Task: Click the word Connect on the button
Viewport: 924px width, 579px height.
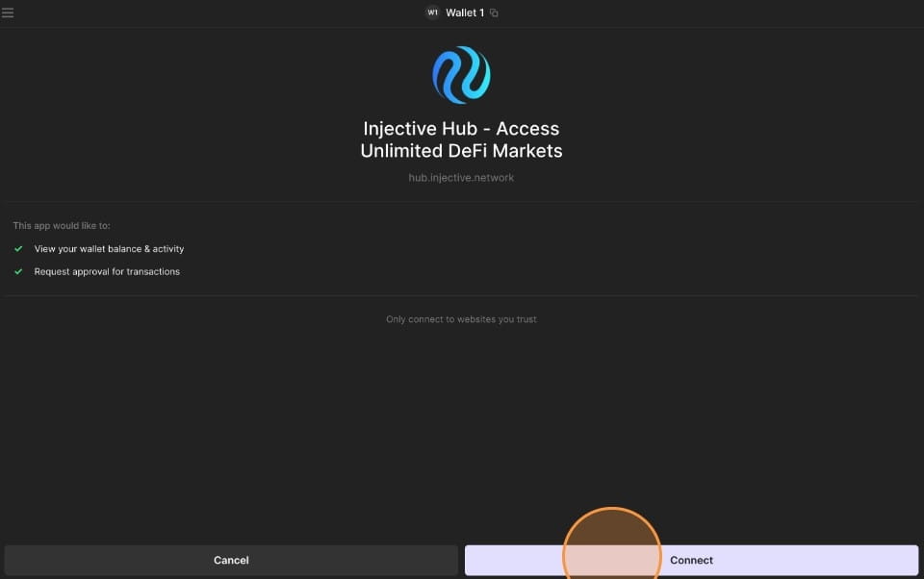Action: click(x=691, y=560)
